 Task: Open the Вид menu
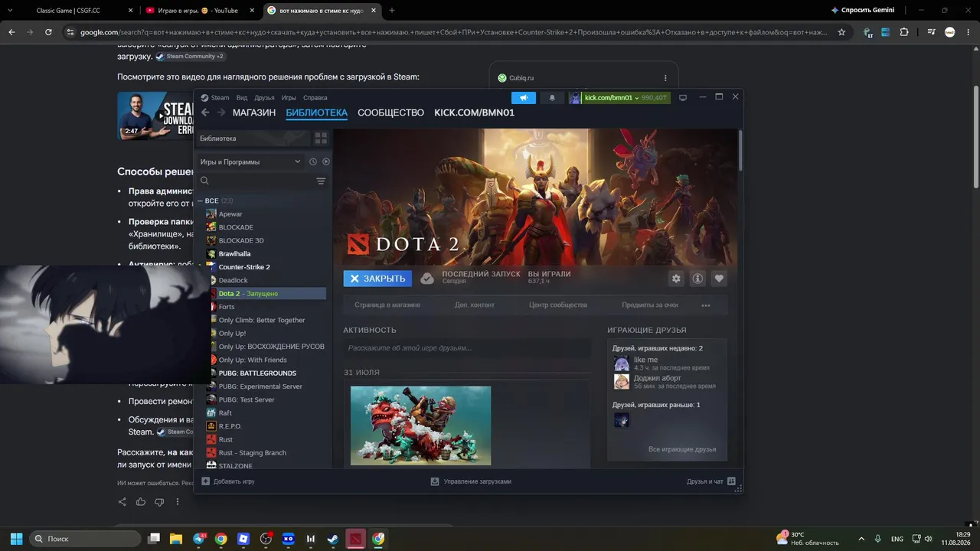pos(242,98)
